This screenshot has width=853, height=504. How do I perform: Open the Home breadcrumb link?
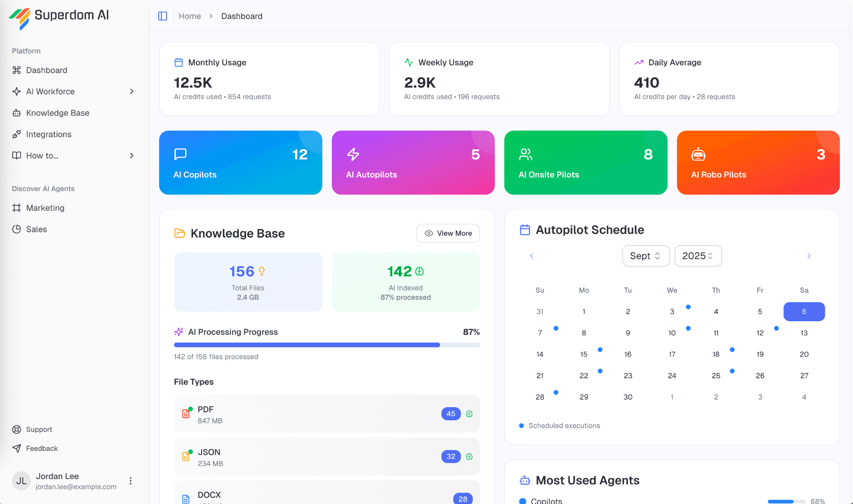pos(190,16)
